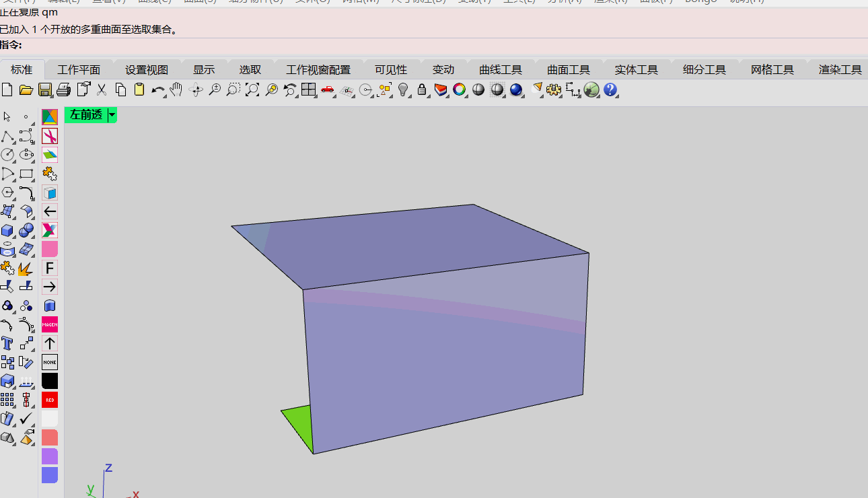Open the viewport dropdown next to 左前透
Screen dimensions: 868x498
pyautogui.click(x=112, y=115)
